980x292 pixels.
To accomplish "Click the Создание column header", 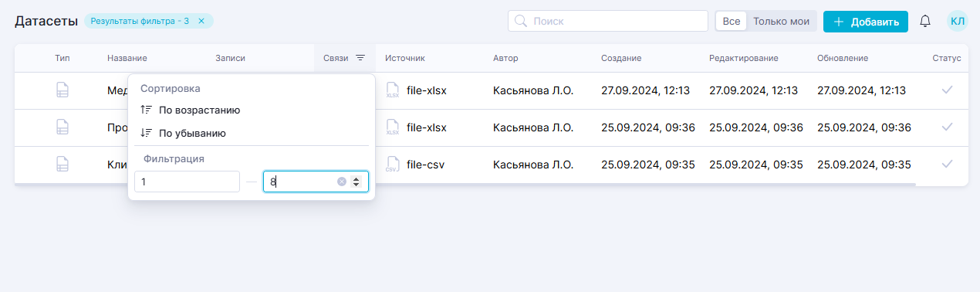I will pos(621,58).
